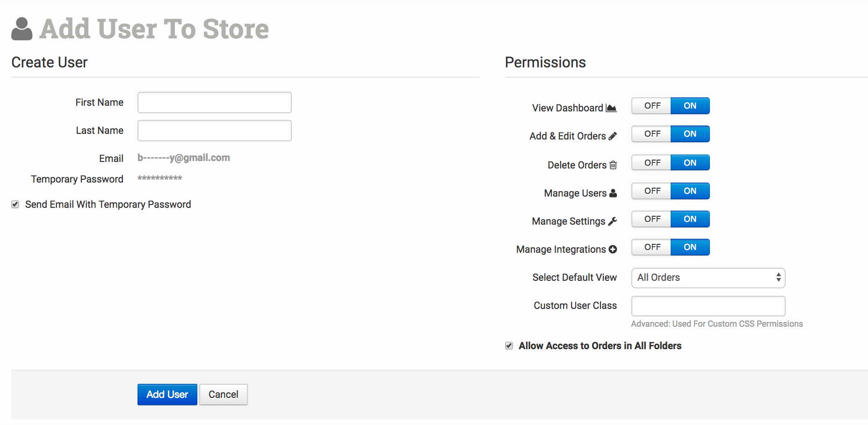Image resolution: width=868 pixels, height=425 pixels.
Task: Toggle Manage Settings to OFF
Action: 651,219
